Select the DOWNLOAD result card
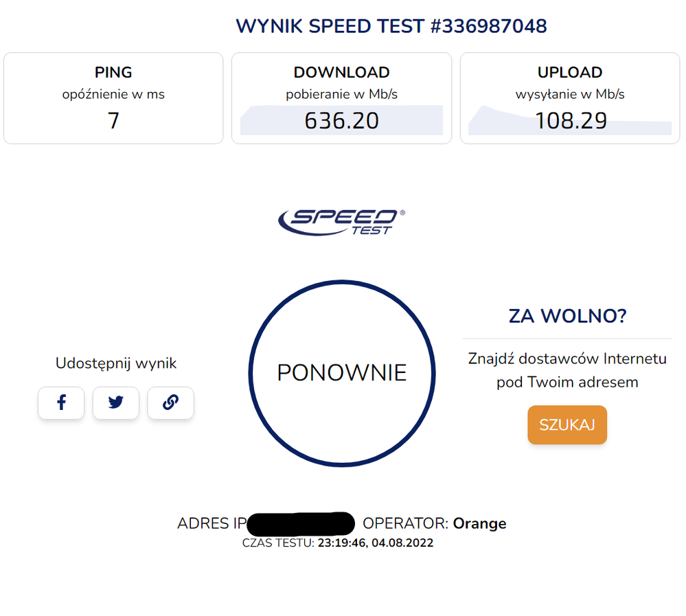The height and width of the screenshot is (616, 686). pyautogui.click(x=341, y=98)
